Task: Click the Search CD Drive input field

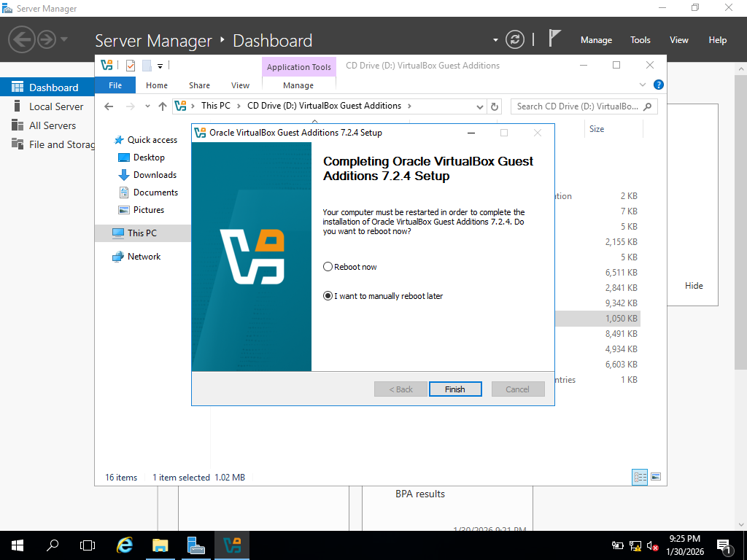Action: point(576,106)
